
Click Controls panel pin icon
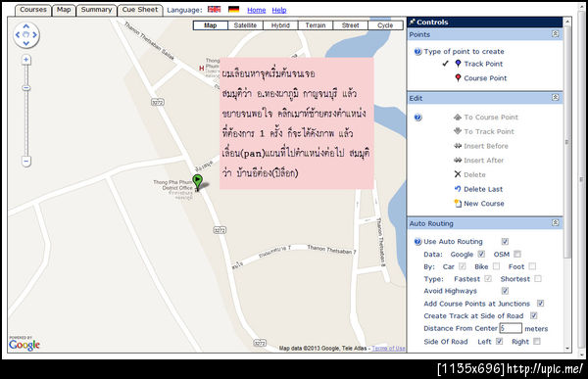point(413,22)
